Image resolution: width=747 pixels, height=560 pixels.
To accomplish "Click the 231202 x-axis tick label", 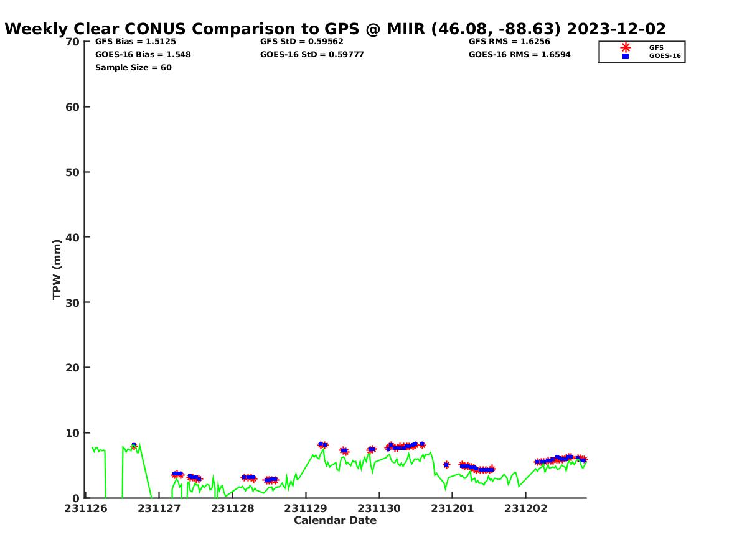I will coord(526,508).
